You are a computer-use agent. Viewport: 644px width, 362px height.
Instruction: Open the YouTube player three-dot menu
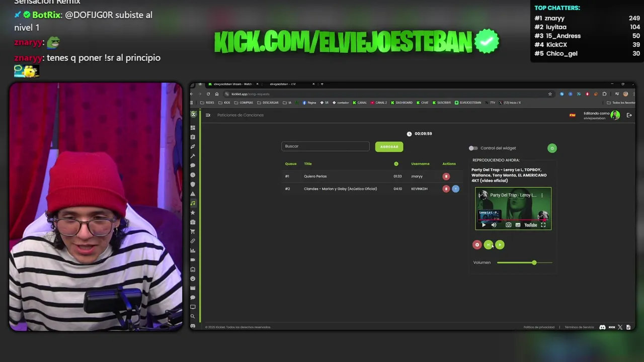coord(542,195)
